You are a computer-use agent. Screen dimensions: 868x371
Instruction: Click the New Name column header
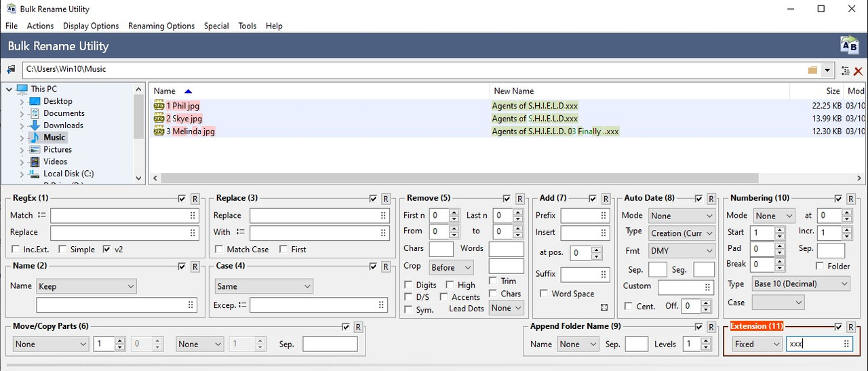[639, 91]
